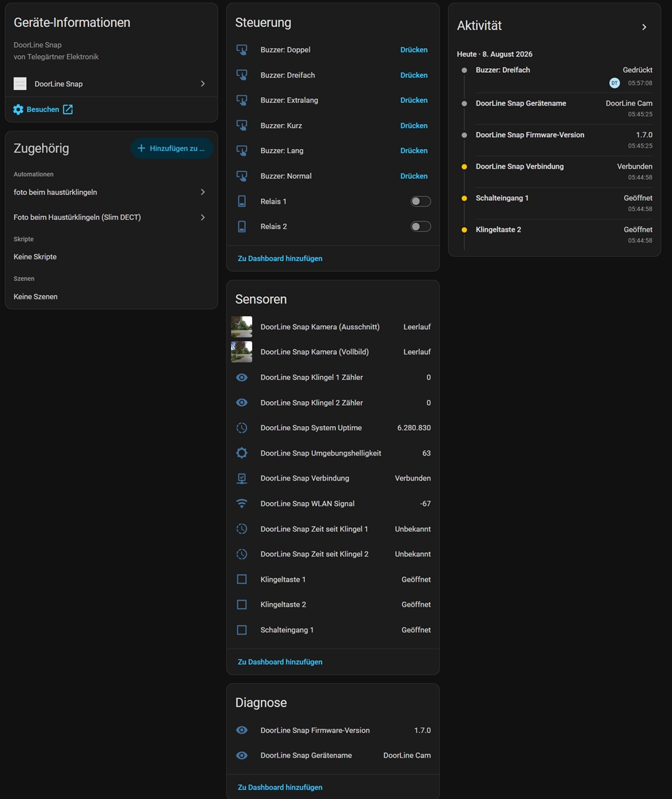
Task: Click the Umgebungshelligkeit value 63
Action: click(x=427, y=453)
